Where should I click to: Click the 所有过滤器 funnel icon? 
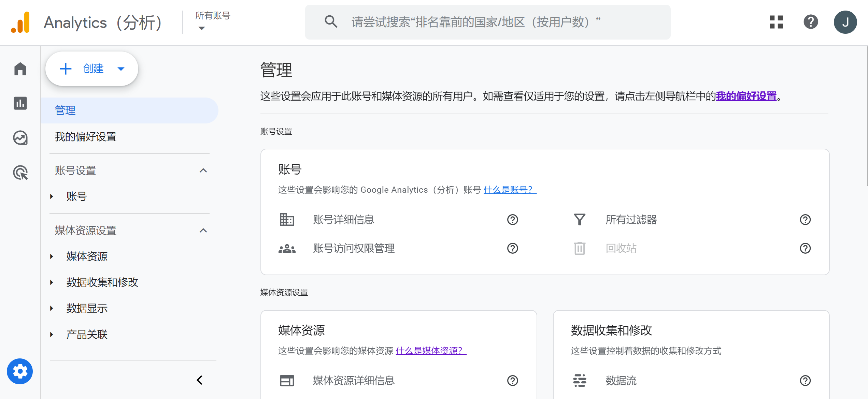pos(580,220)
